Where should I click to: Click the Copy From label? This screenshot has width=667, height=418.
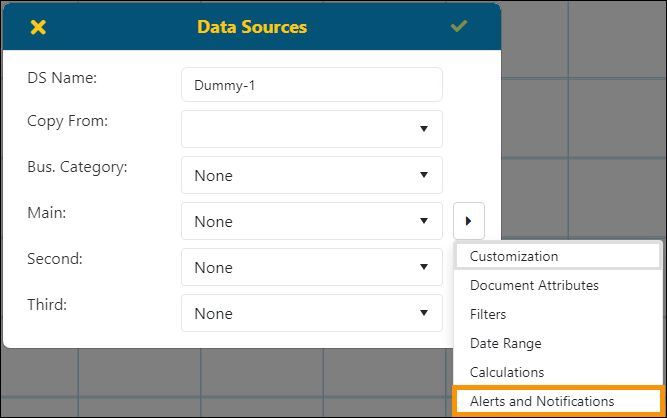(x=68, y=121)
